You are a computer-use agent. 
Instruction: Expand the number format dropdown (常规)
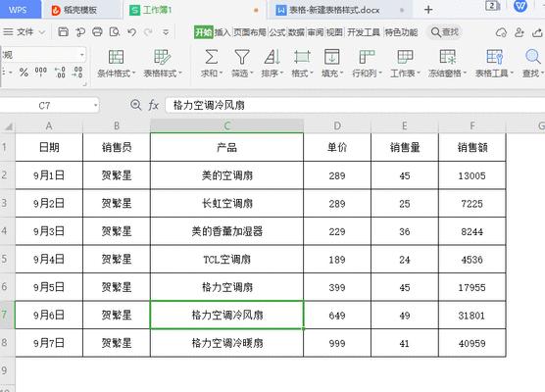point(82,55)
